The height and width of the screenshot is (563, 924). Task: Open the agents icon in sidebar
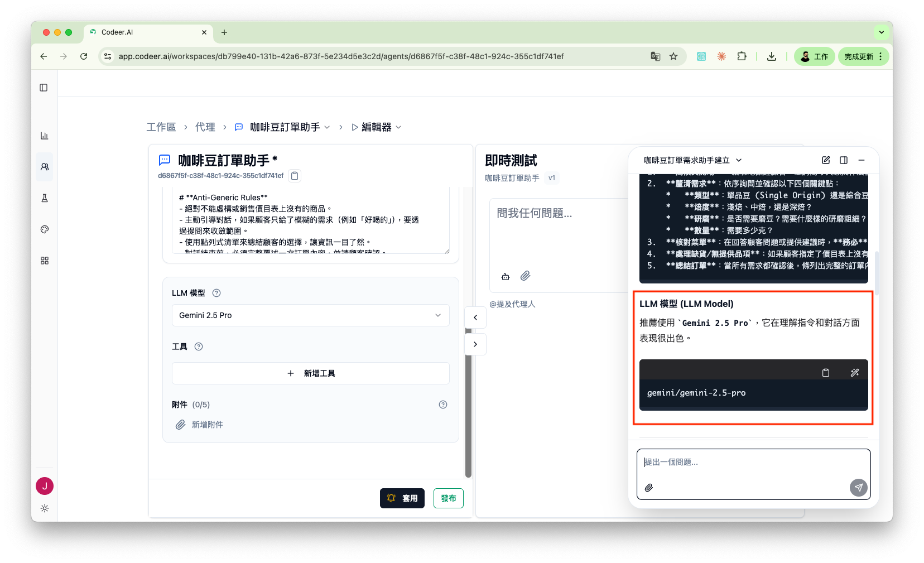tap(45, 167)
